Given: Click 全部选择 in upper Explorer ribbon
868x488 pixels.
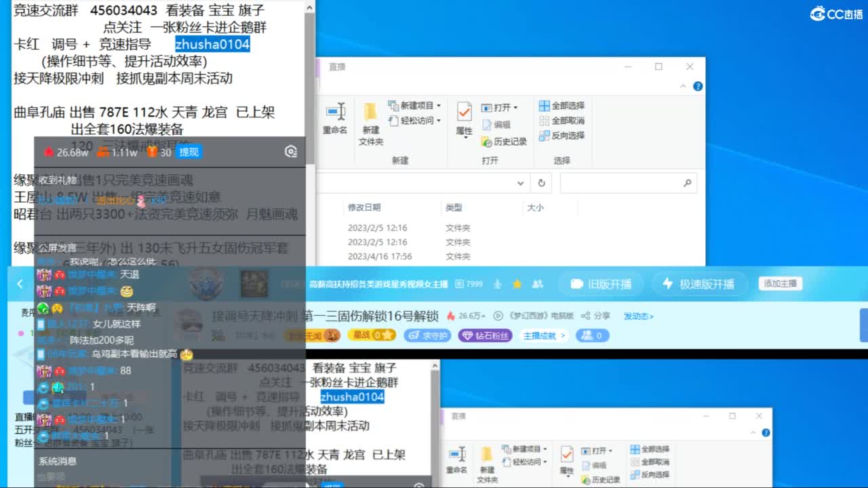Looking at the screenshot, I should click(561, 106).
